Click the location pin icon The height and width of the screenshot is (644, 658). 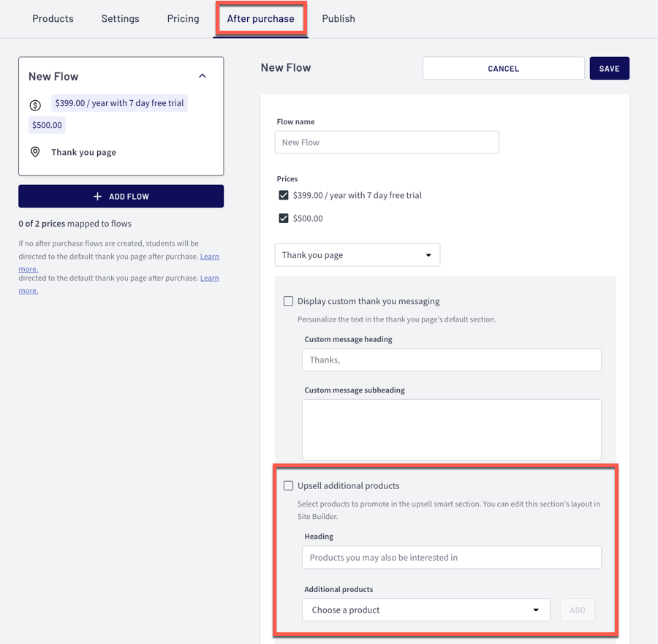point(35,152)
